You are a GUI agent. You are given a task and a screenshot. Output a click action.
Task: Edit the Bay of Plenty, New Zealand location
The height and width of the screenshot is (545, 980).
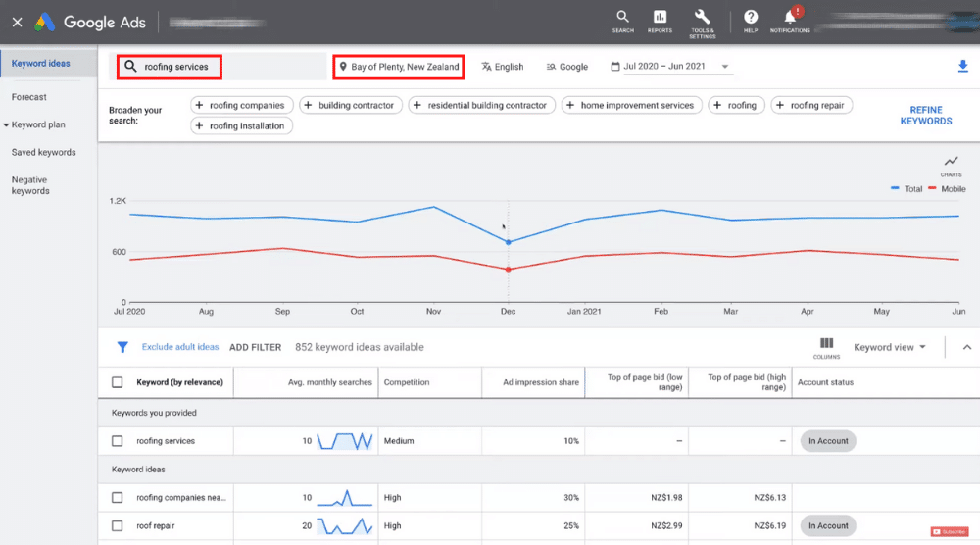pos(399,67)
